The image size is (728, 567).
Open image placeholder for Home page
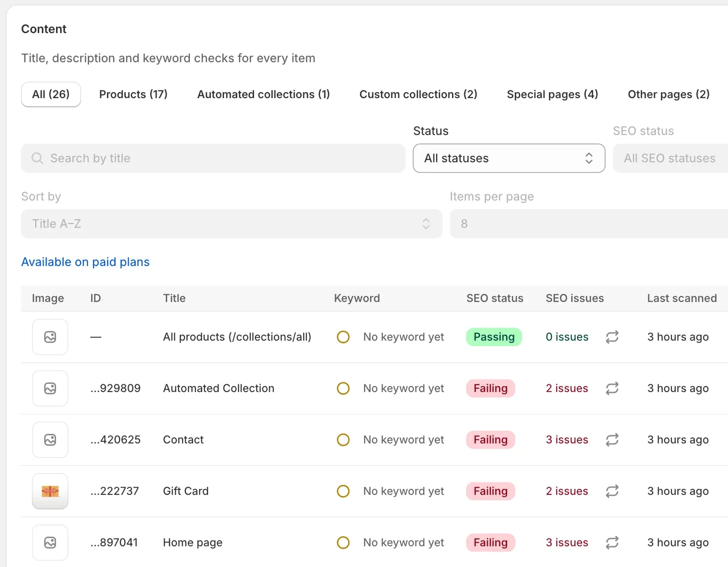[50, 542]
